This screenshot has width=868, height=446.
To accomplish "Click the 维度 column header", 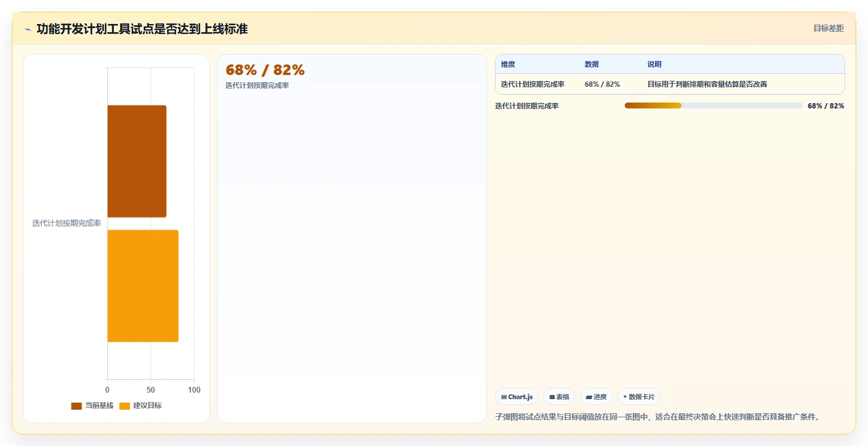I will point(508,64).
